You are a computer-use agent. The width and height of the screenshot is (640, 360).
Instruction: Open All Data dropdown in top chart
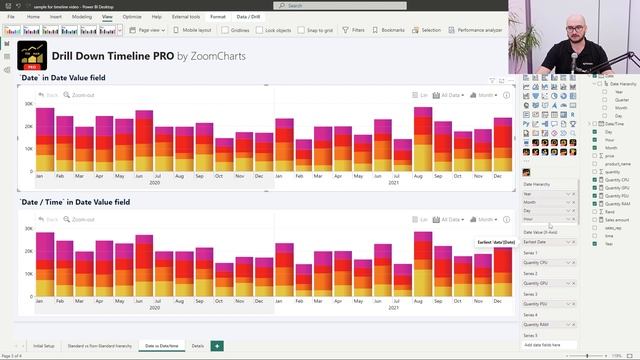tap(448, 95)
